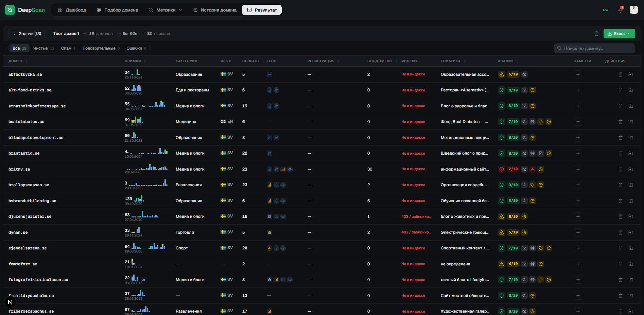Sort table by Домен column

tap(18, 61)
